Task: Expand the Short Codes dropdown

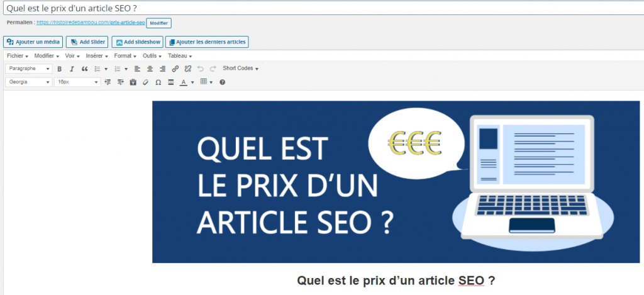Action: click(x=241, y=69)
